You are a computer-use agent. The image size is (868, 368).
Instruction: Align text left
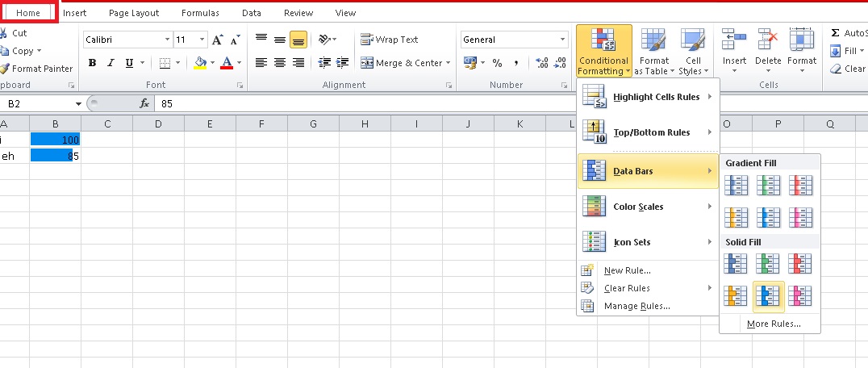261,63
